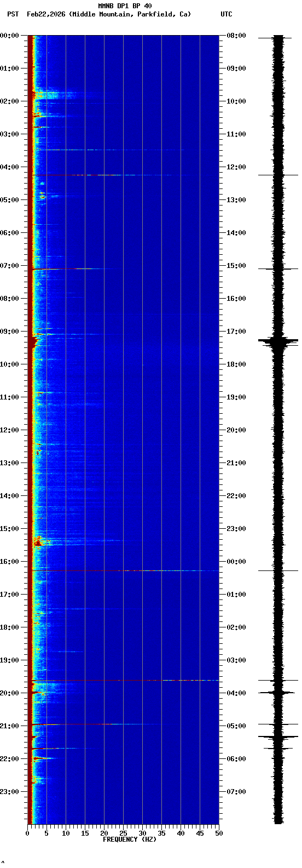Click the 15:00 PST time label

[9, 529]
